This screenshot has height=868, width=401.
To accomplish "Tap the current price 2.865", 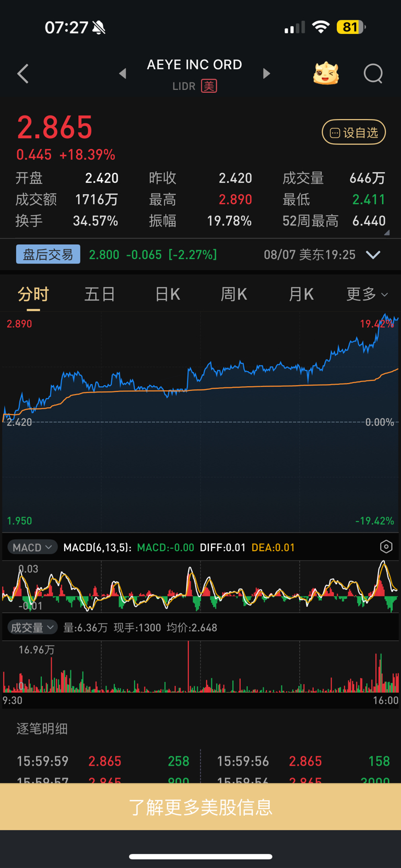I will pos(55,127).
